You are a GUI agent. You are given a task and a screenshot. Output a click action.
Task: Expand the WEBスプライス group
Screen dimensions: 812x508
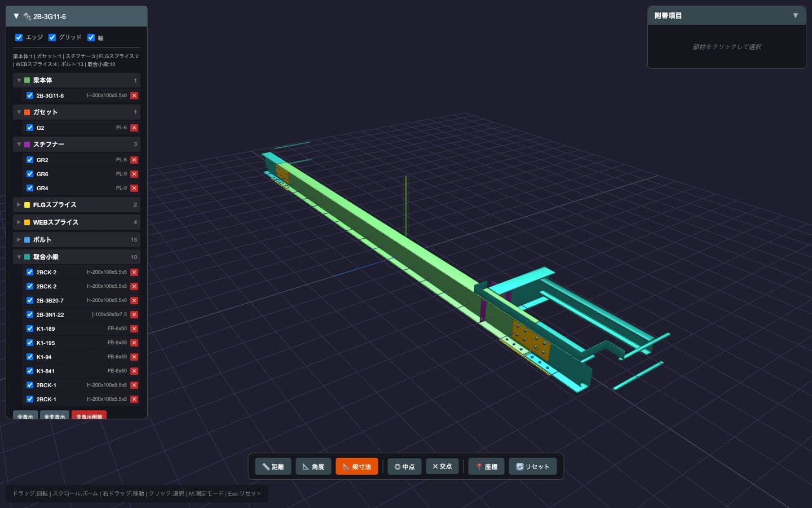(19, 222)
